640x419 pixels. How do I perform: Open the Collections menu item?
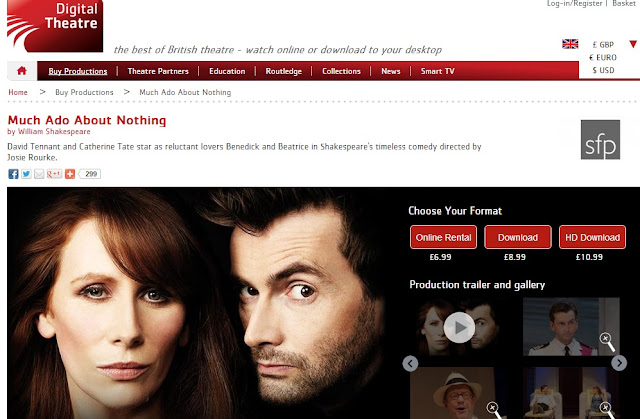coord(341,71)
